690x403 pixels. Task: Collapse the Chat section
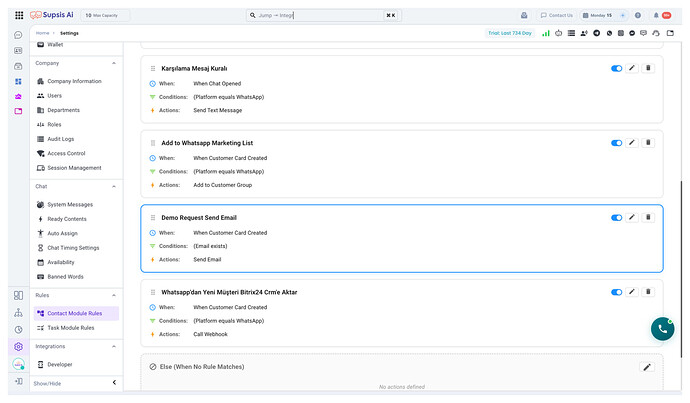coord(114,187)
